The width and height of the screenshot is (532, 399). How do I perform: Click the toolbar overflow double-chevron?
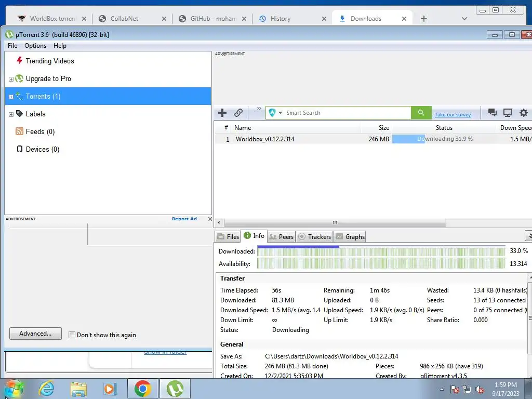point(259,109)
